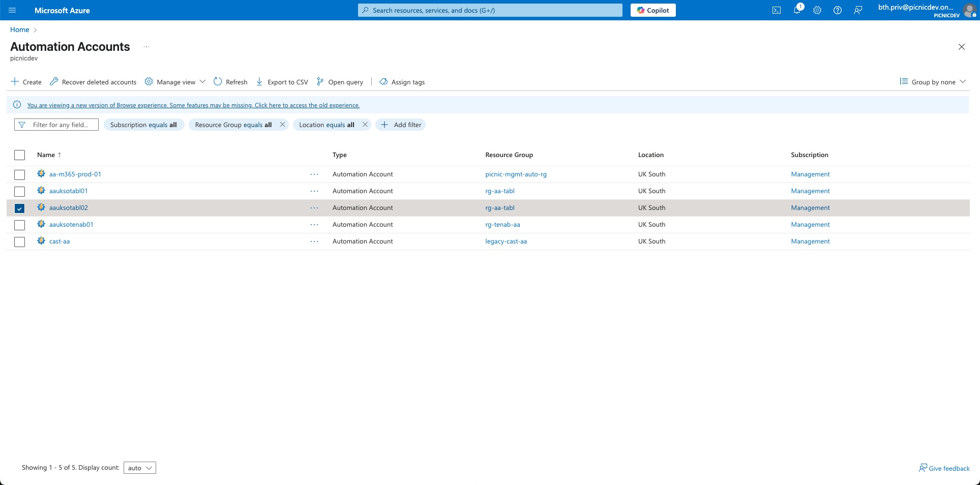Click Open query
Viewport: 980px width, 485px height.
click(x=340, y=82)
